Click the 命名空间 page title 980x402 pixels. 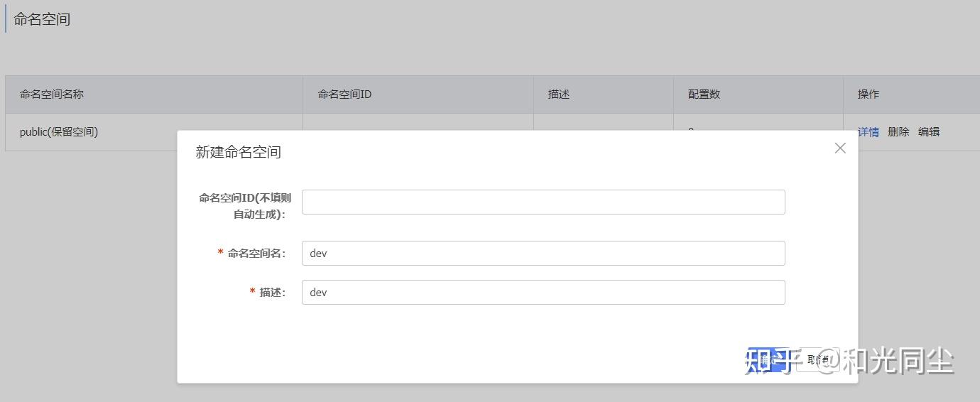pos(42,19)
